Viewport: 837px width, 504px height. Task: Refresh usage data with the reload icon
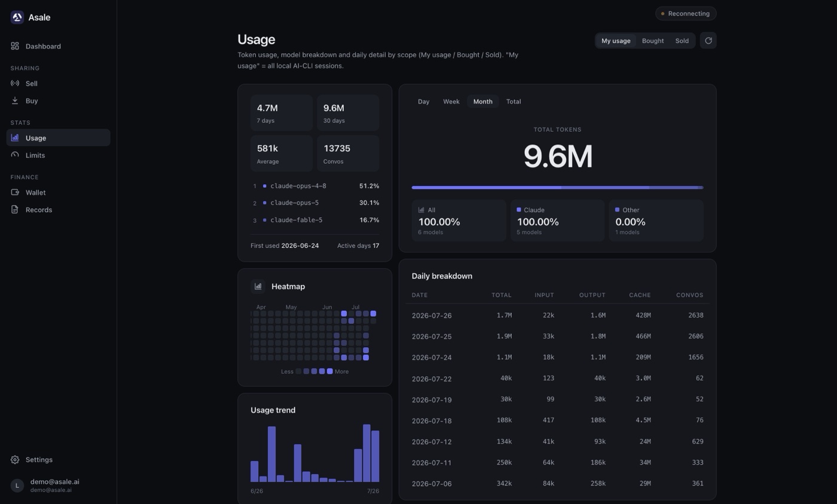pos(708,41)
